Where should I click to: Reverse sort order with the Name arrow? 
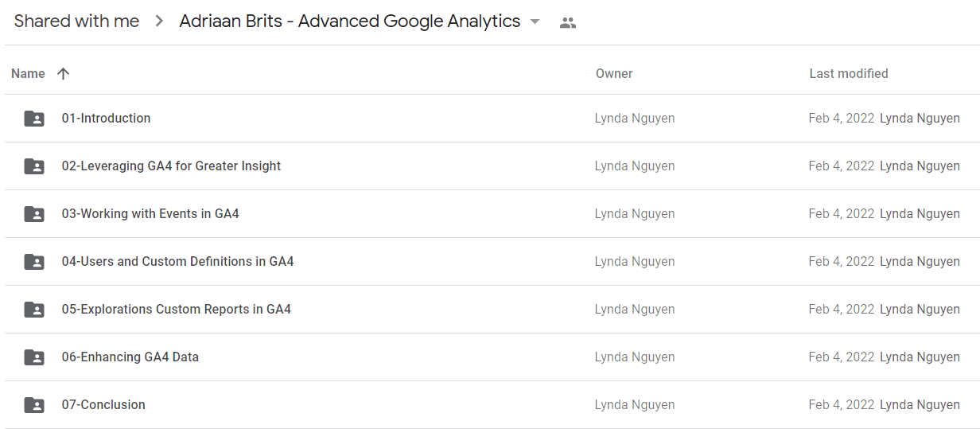click(64, 73)
